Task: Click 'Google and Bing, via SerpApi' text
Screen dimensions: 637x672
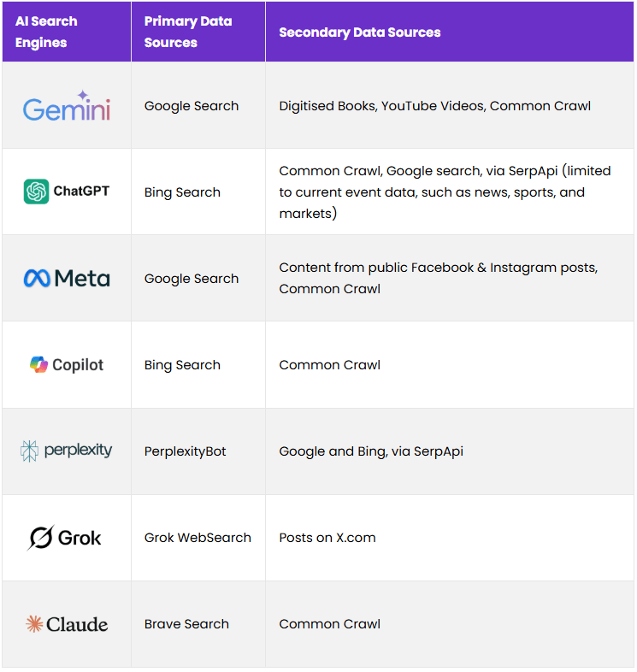Action: [371, 451]
